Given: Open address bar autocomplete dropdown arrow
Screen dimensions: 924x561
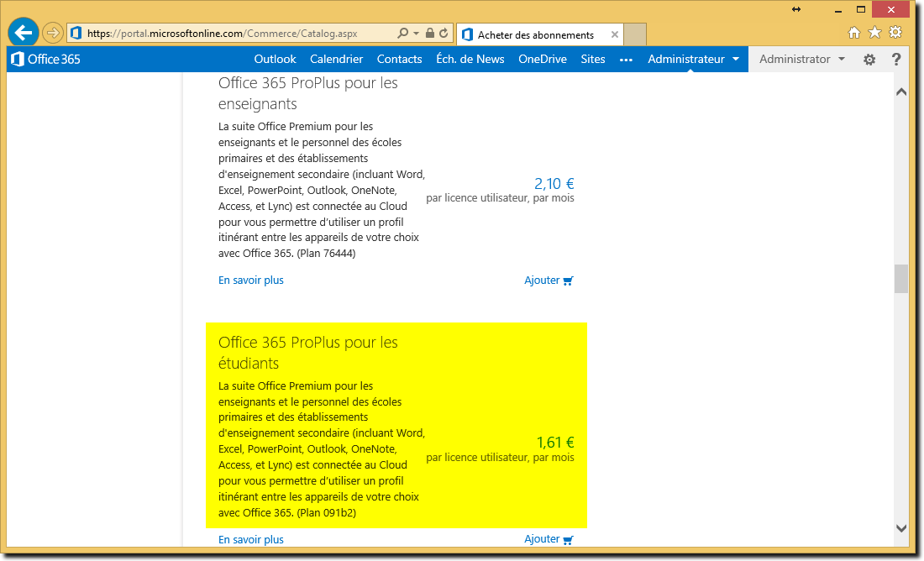Looking at the screenshot, I should click(416, 33).
